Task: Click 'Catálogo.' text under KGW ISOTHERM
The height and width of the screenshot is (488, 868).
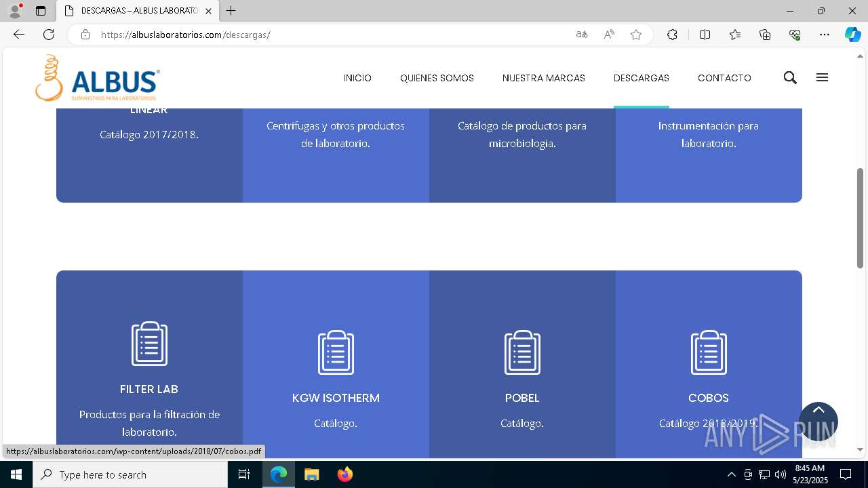Action: click(x=336, y=423)
